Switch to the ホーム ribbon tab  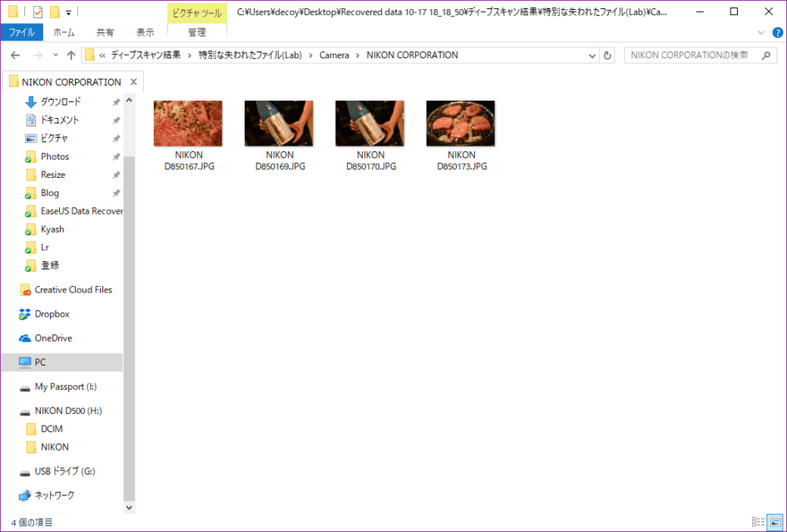coord(64,32)
